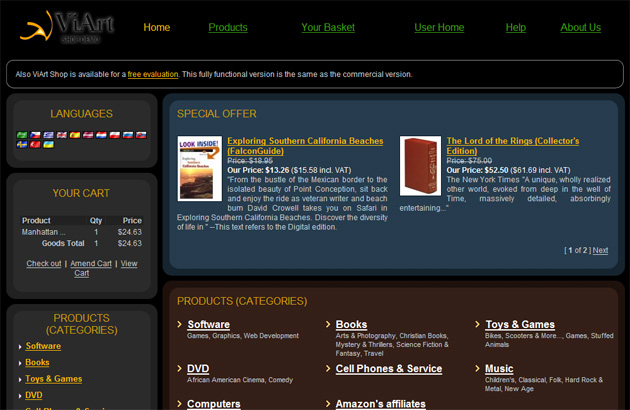The width and height of the screenshot is (630, 410).
Task: Open the Products menu item
Action: coord(228,27)
